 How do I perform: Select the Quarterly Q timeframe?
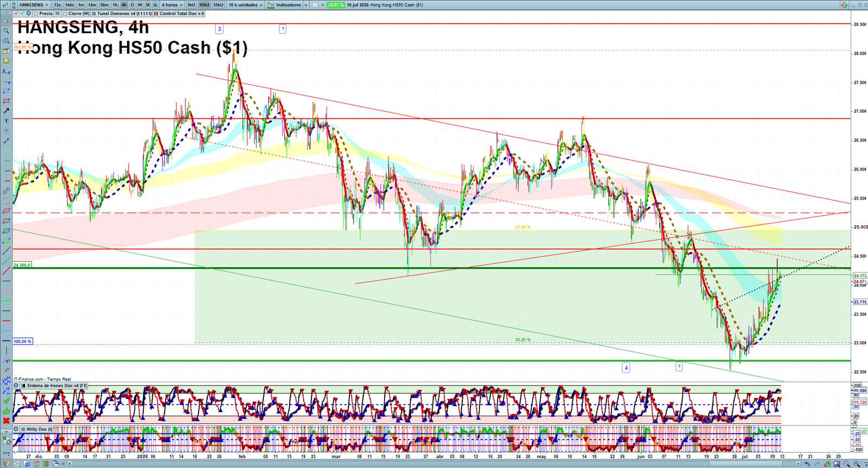tap(155, 5)
